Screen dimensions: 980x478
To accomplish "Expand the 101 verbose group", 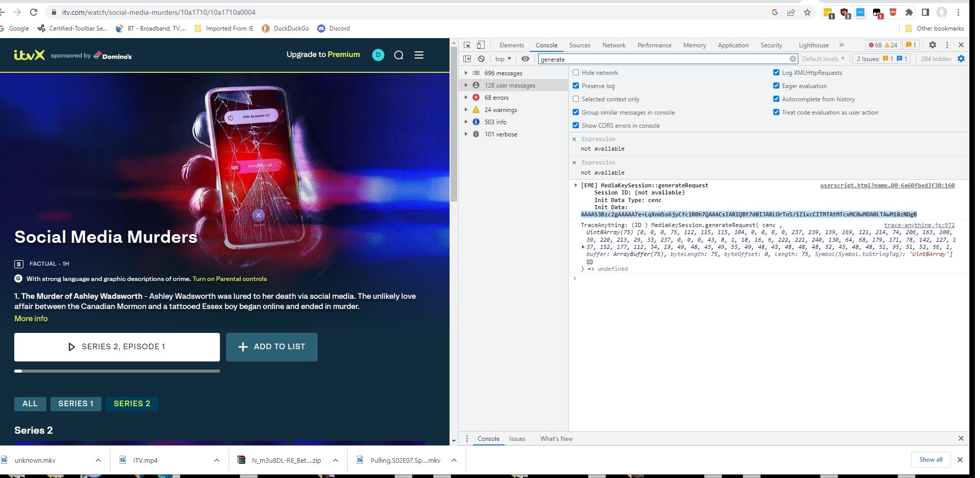I will [466, 134].
